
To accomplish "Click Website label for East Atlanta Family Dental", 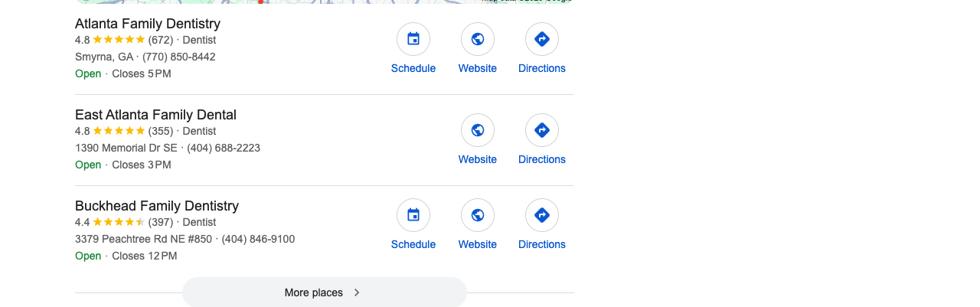I will pyautogui.click(x=478, y=159).
